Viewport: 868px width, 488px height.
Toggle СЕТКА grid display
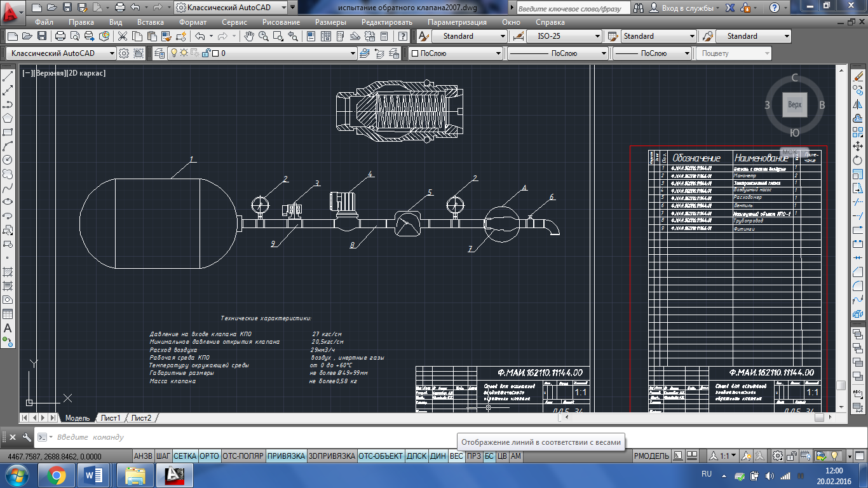click(185, 456)
